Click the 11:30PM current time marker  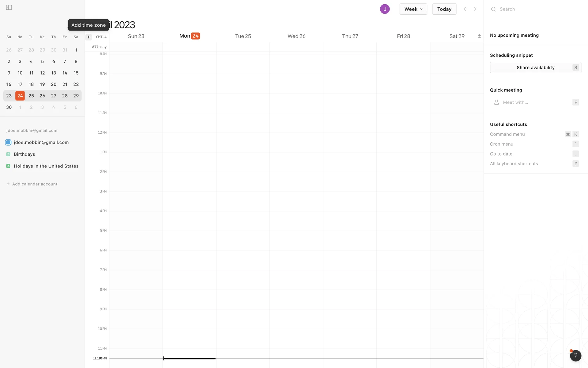(x=100, y=358)
